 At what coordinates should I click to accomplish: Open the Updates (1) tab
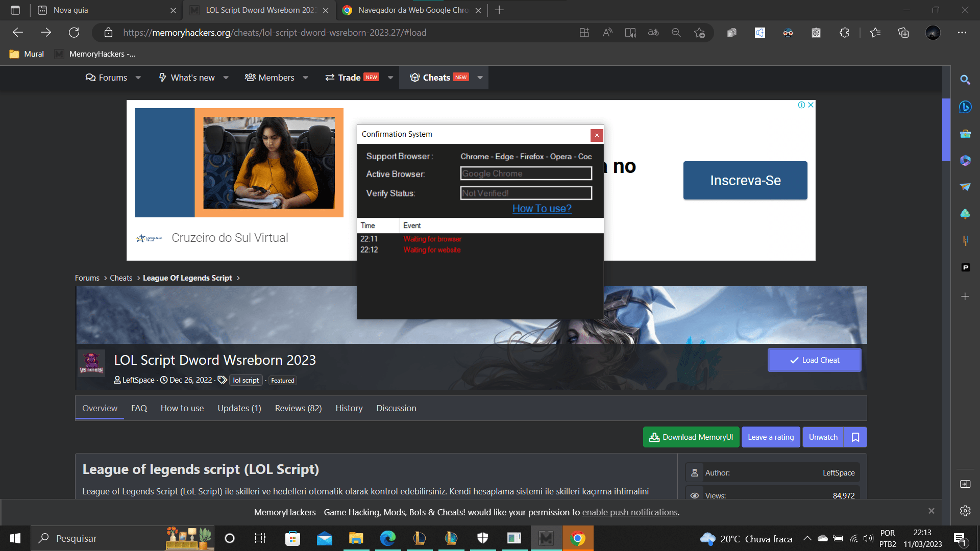[239, 408]
